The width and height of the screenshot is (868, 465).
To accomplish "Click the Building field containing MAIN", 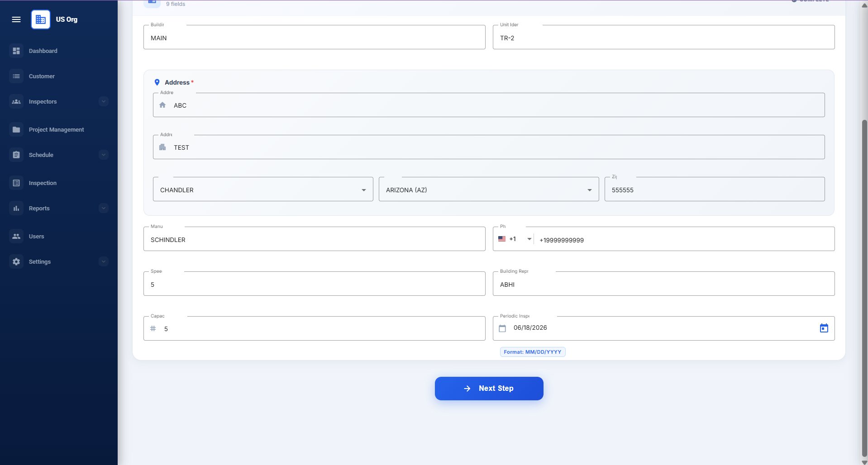I will tap(315, 37).
